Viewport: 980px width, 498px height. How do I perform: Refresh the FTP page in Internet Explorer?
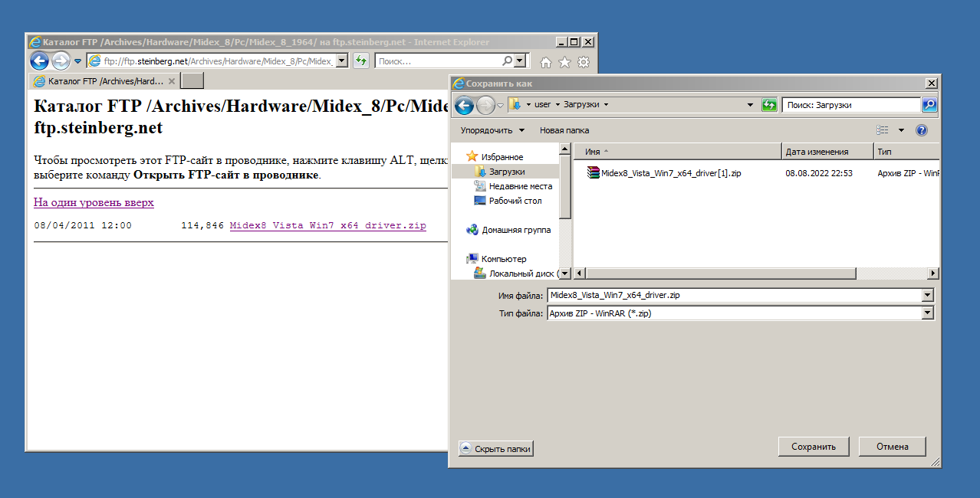tap(360, 61)
